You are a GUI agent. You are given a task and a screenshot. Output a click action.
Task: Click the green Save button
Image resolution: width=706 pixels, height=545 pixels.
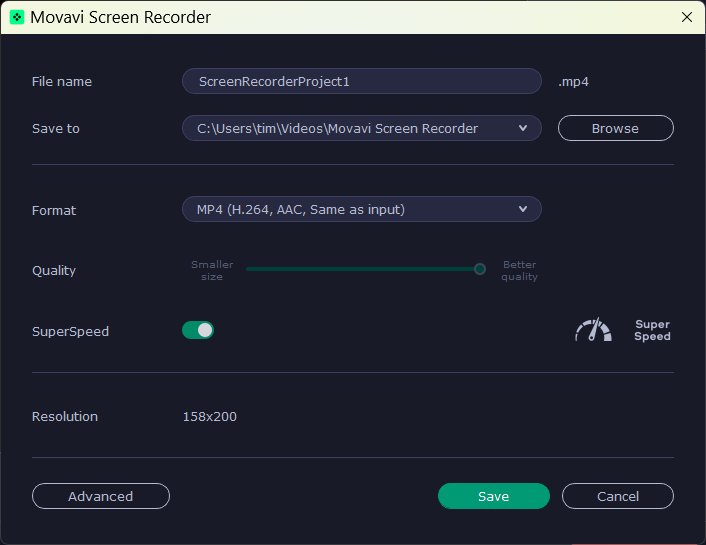pyautogui.click(x=493, y=496)
